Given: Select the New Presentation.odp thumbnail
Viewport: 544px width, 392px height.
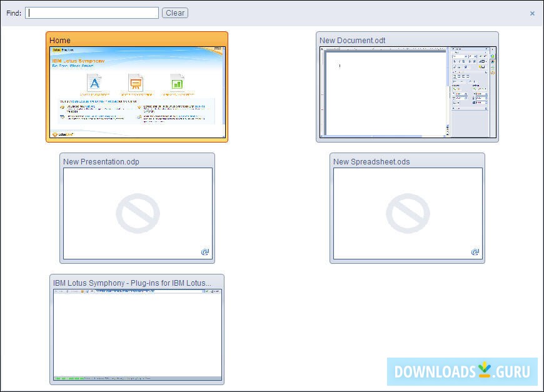Looking at the screenshot, I should (x=137, y=208).
